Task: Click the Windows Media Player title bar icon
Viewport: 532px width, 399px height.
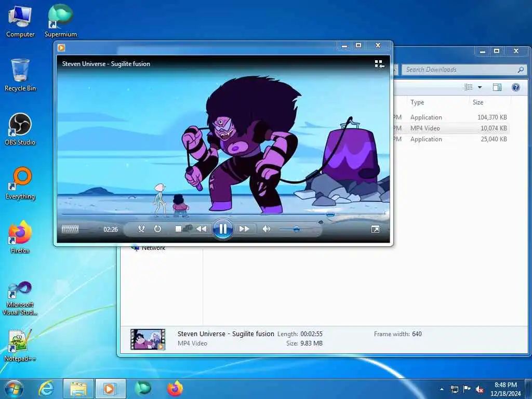Action: pyautogui.click(x=61, y=47)
